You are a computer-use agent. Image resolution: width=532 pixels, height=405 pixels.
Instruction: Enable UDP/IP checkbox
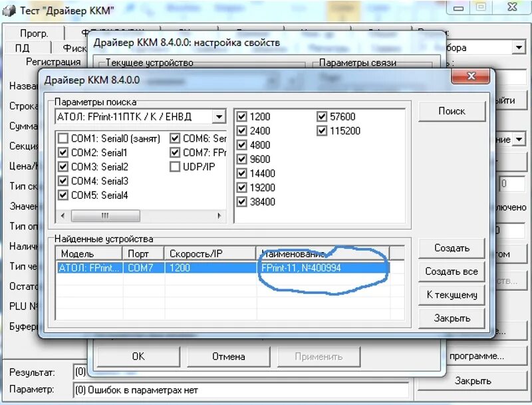175,167
